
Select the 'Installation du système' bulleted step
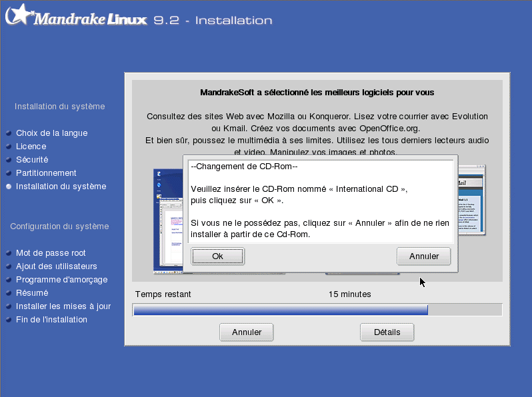[x=61, y=186]
